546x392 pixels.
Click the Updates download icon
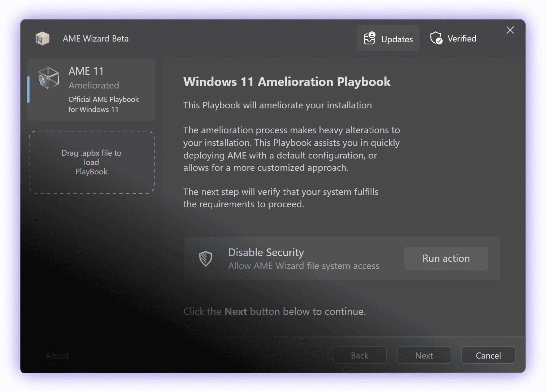click(369, 38)
